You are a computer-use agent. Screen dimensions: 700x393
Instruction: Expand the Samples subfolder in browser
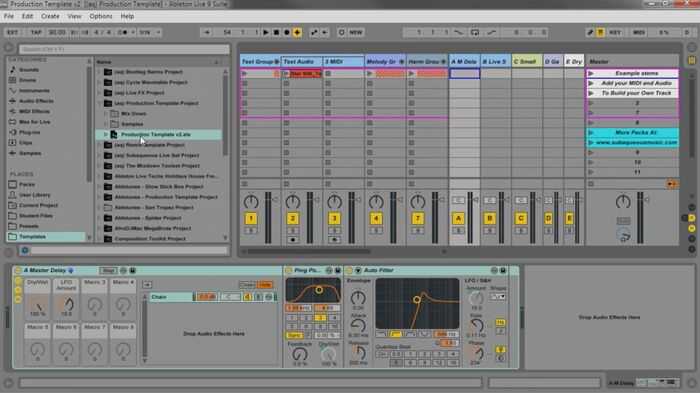(x=106, y=124)
